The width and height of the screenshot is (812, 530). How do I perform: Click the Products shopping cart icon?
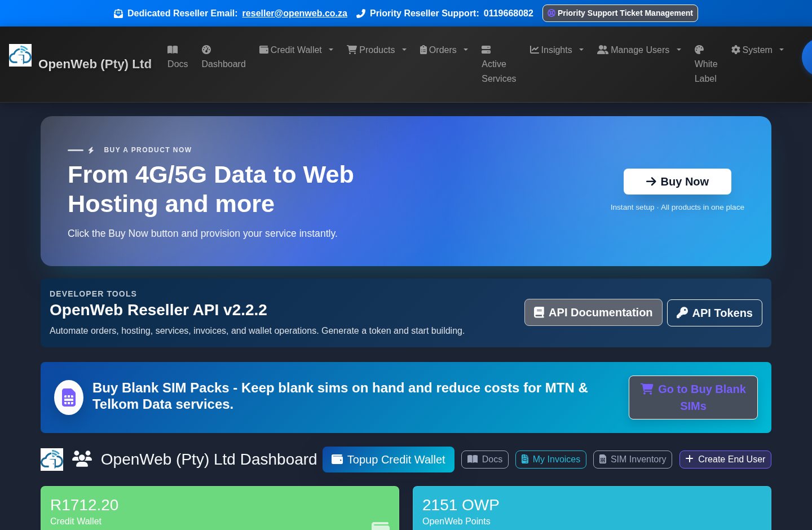point(352,50)
